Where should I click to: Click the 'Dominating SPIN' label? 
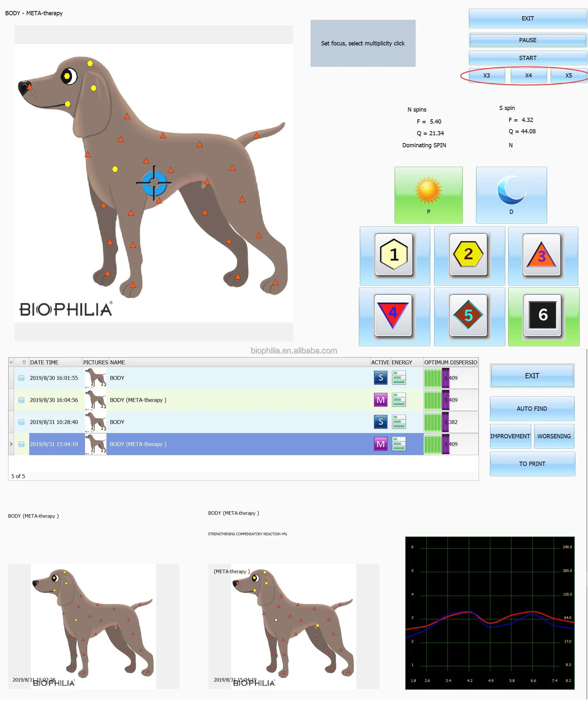pos(424,145)
